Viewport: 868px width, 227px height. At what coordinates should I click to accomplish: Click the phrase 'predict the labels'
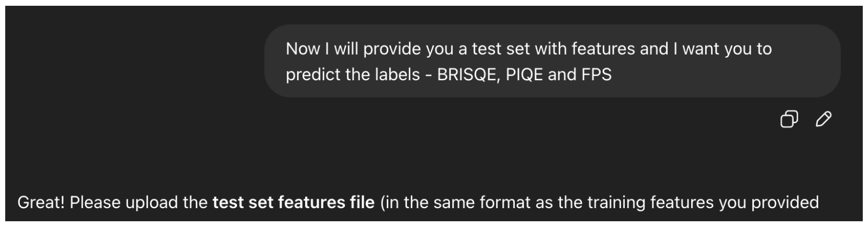pyautogui.click(x=353, y=74)
